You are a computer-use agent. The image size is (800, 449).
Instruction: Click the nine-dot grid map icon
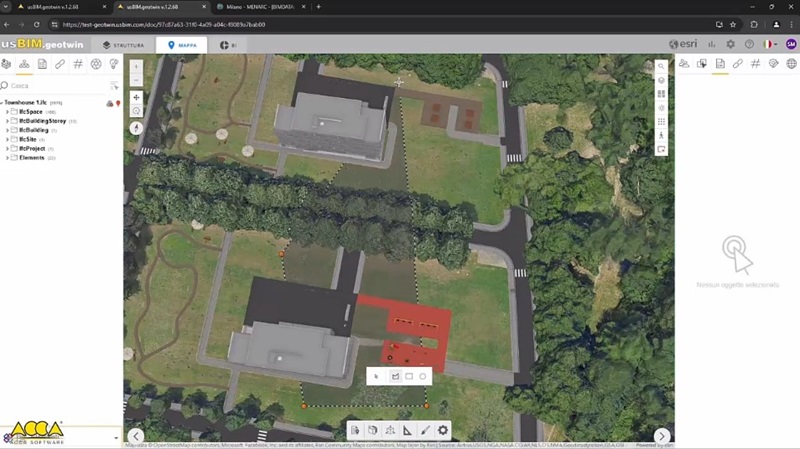pos(661,121)
